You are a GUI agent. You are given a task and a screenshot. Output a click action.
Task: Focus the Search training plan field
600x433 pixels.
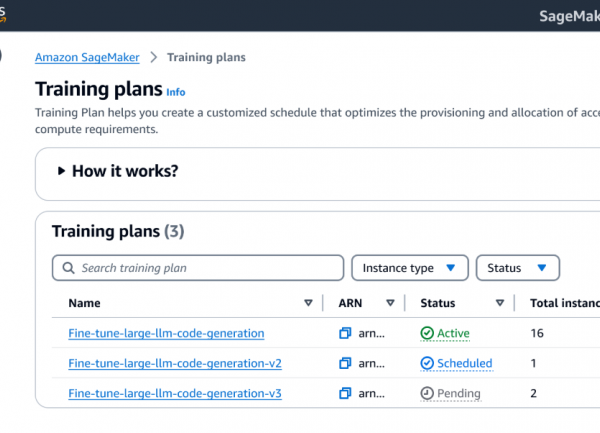pyautogui.click(x=198, y=268)
